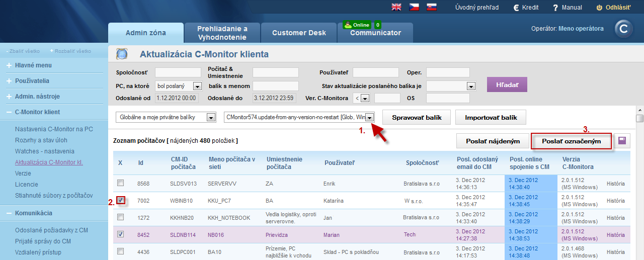Open the Admin zóna tab
The height and width of the screenshot is (260, 644).
coord(146,33)
